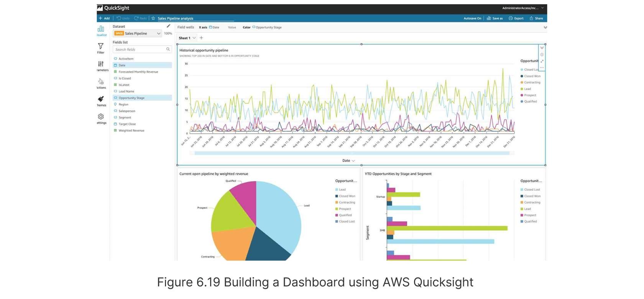Select the Opportunity Stage field in list
644x299 pixels.
pos(142,98)
